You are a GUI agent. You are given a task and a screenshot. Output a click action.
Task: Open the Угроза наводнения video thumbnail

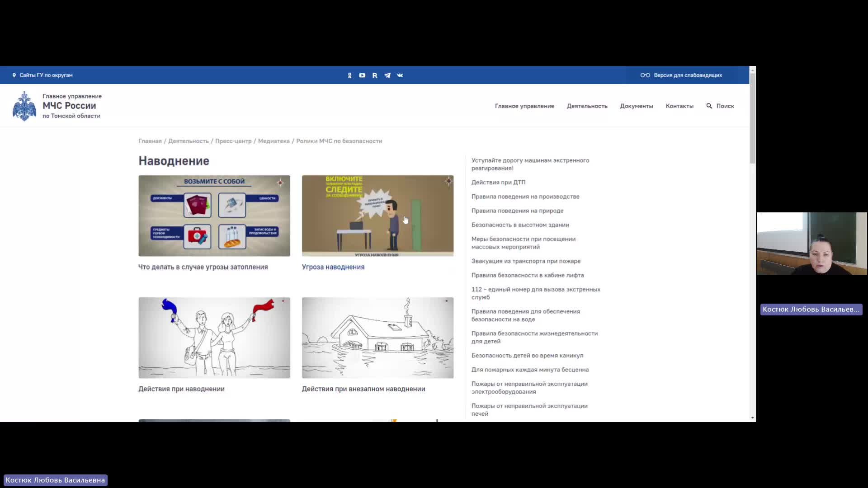click(x=377, y=216)
